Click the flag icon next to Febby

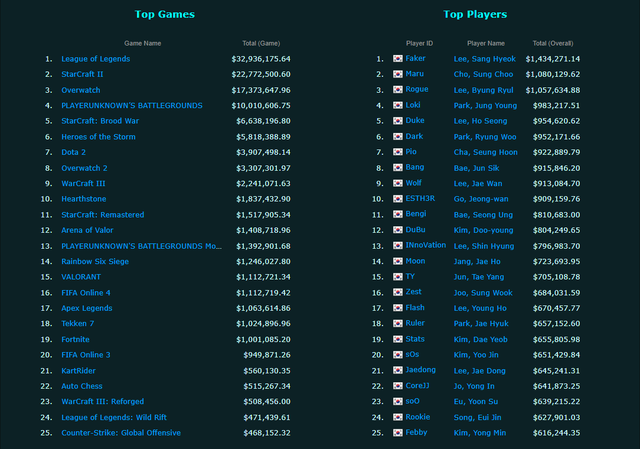[x=398, y=433]
